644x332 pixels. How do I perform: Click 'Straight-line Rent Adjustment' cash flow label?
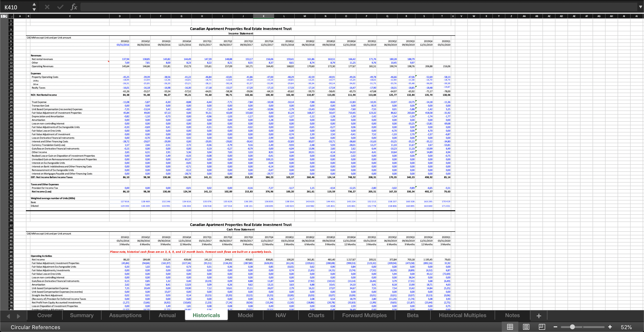tap(47, 295)
